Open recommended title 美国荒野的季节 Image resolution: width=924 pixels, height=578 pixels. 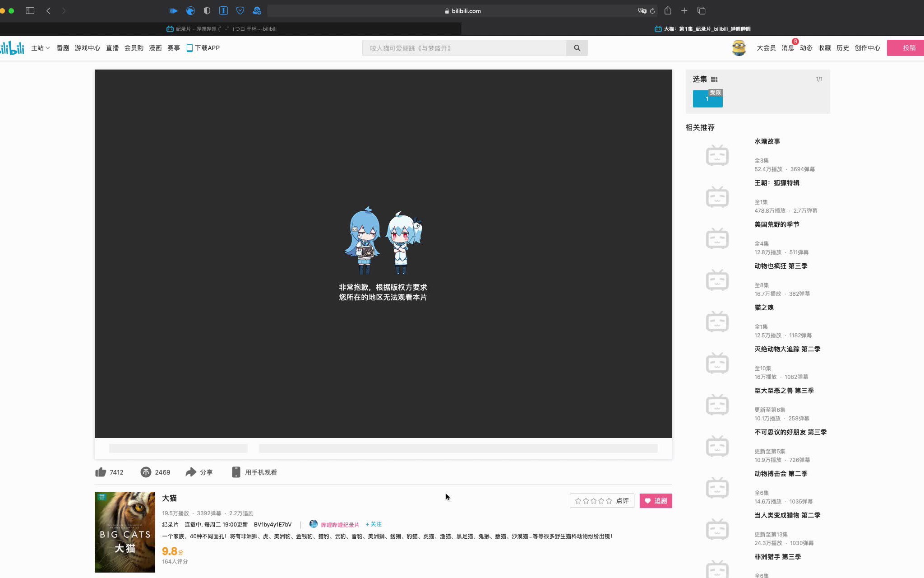pyautogui.click(x=776, y=224)
